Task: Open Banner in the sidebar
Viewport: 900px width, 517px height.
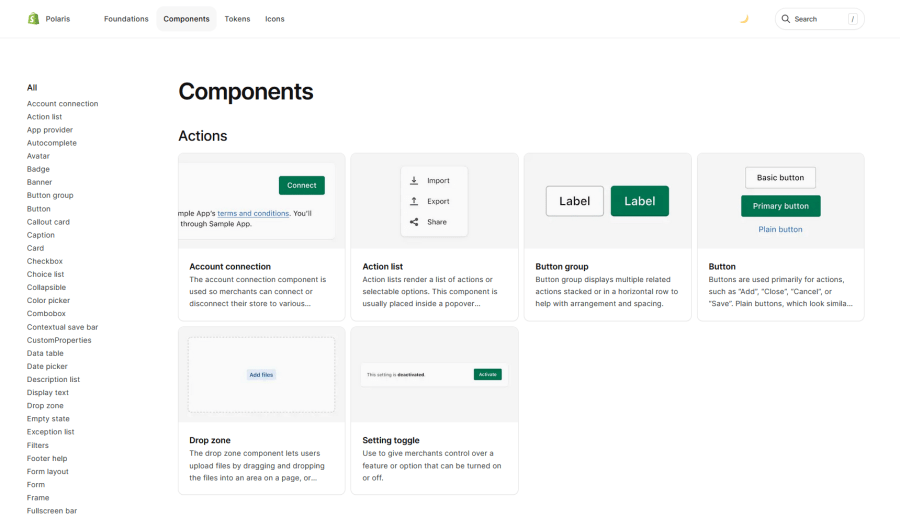Action: coord(39,182)
